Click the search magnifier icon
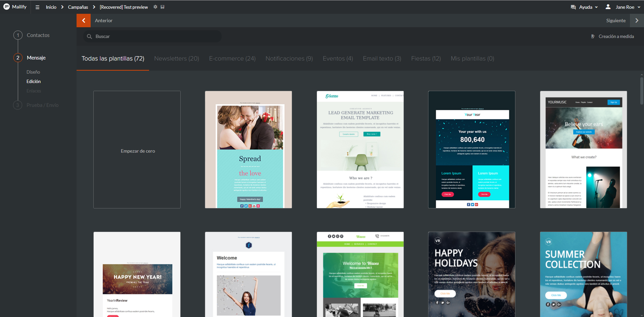This screenshot has width=644, height=317. coord(89,36)
